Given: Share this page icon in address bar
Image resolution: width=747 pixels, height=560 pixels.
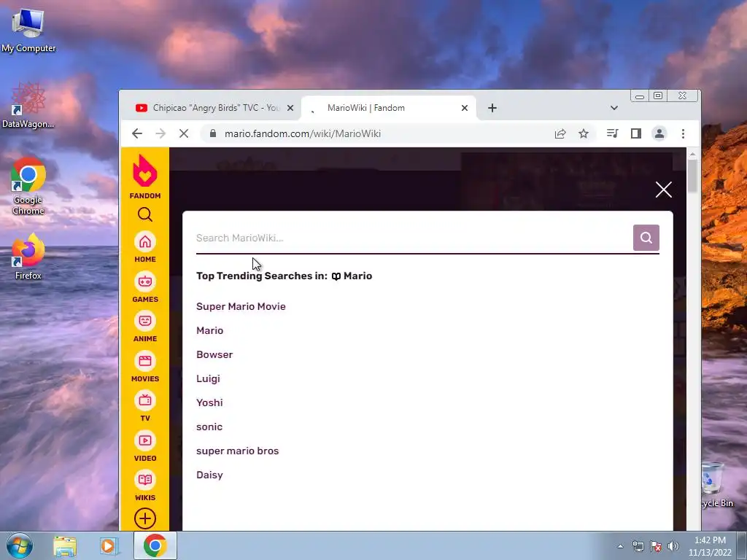Looking at the screenshot, I should (x=560, y=134).
